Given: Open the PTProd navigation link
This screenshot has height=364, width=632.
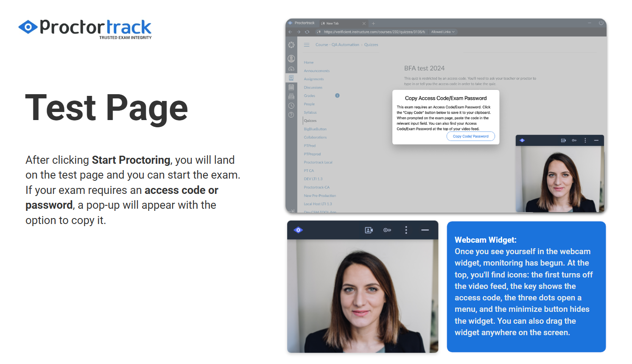Looking at the screenshot, I should [310, 146].
